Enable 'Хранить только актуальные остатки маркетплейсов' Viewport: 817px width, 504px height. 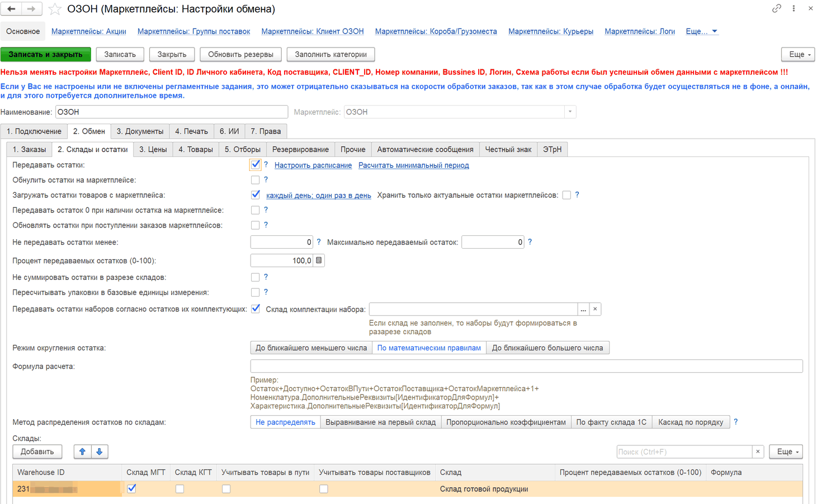click(x=566, y=195)
